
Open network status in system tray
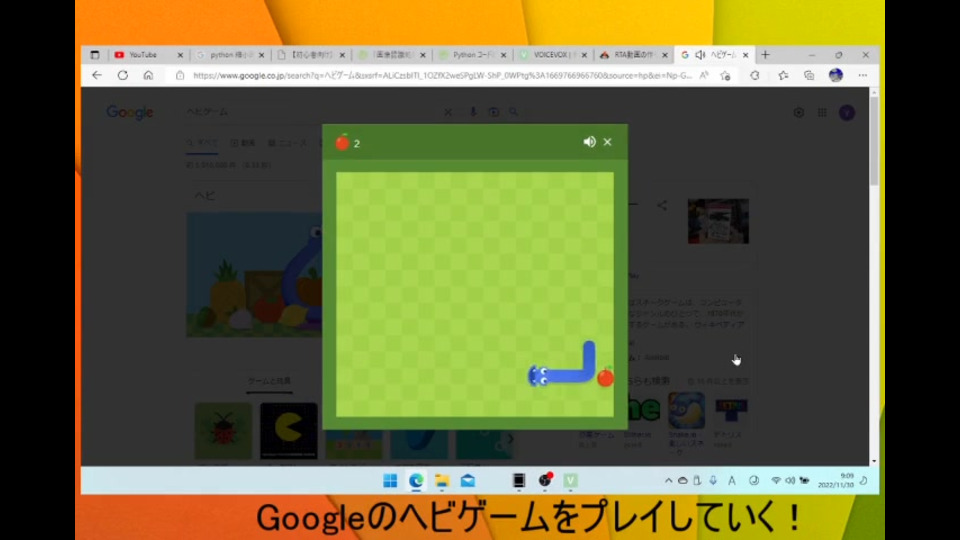pyautogui.click(x=776, y=481)
